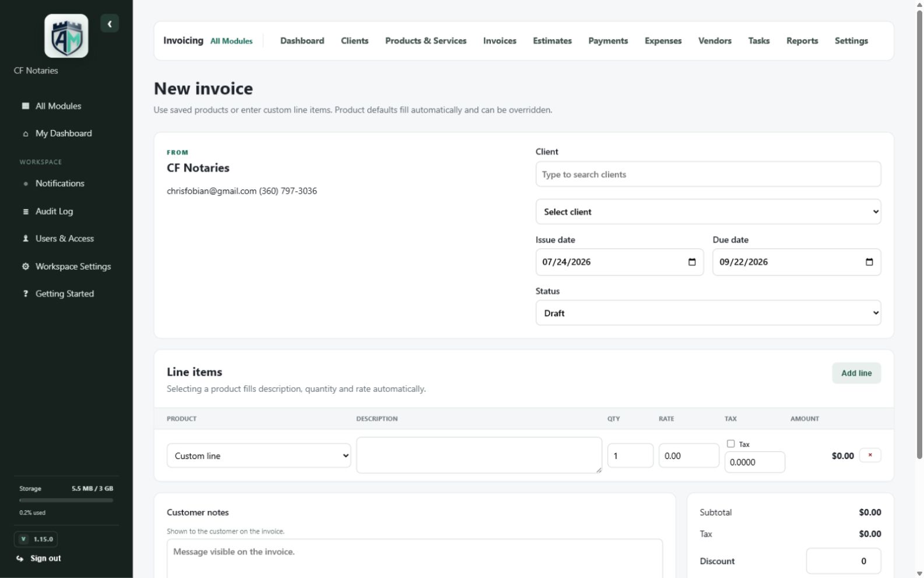Enable the Tax checkbox on the line item
Screen dimensions: 924x578
730,444
